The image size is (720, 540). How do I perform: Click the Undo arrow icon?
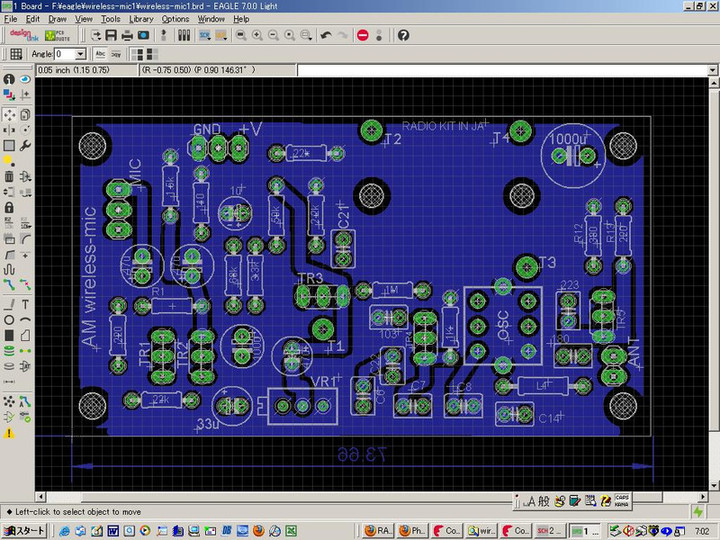coord(326,35)
